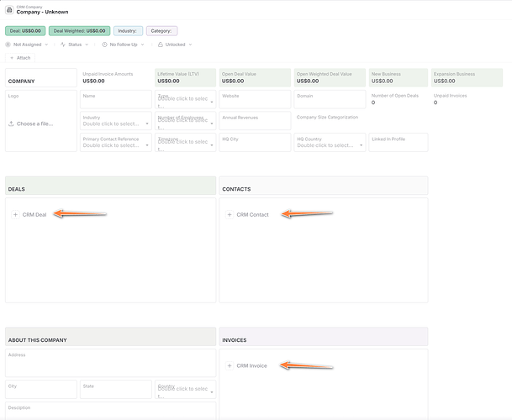
Task: Click the LinkedIn Profile input field
Action: click(398, 142)
